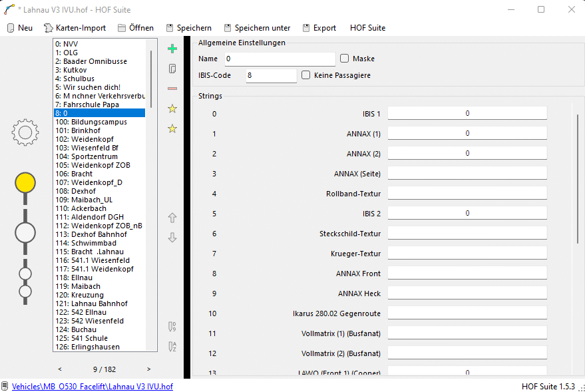
Task: Click the move up arrow icon
Action: (172, 218)
